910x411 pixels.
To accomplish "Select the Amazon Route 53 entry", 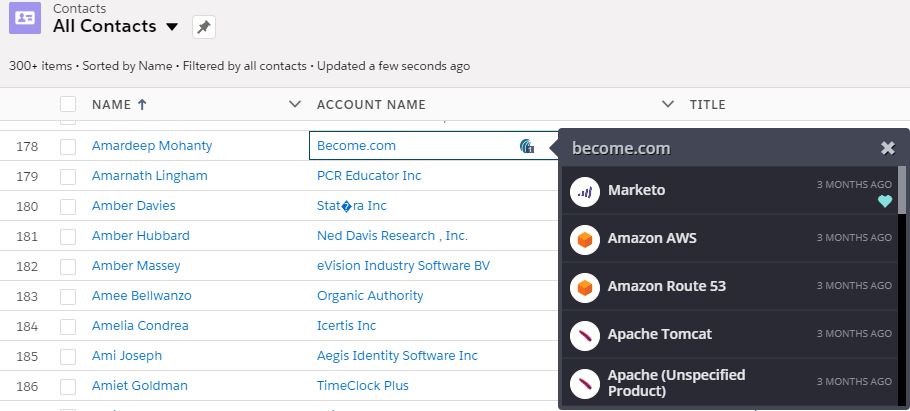I will pyautogui.click(x=729, y=287).
